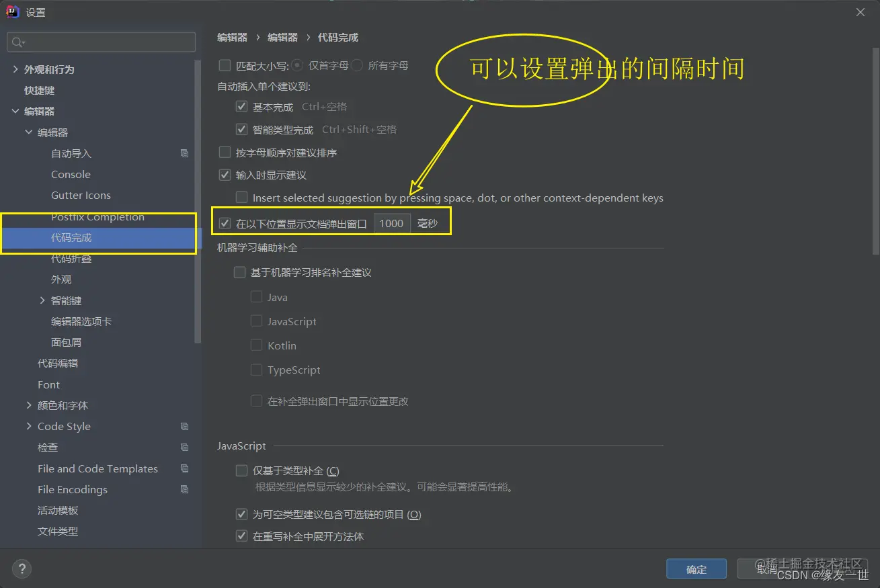Click the per-project settings icon beside 自动导入
Screen dimensions: 880x588
pyautogui.click(x=184, y=153)
